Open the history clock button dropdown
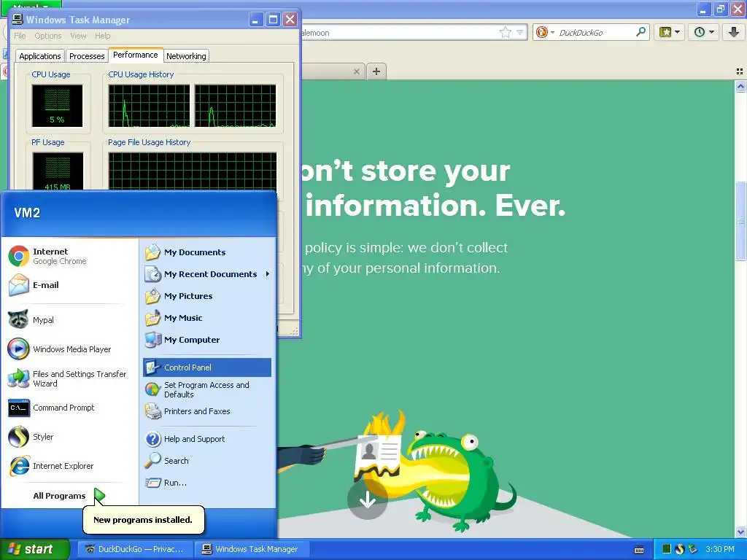 click(x=704, y=32)
